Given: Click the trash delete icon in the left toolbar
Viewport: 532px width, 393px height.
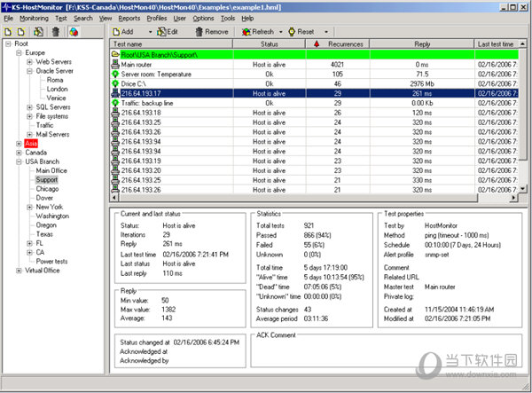Looking at the screenshot, I should click(56, 32).
